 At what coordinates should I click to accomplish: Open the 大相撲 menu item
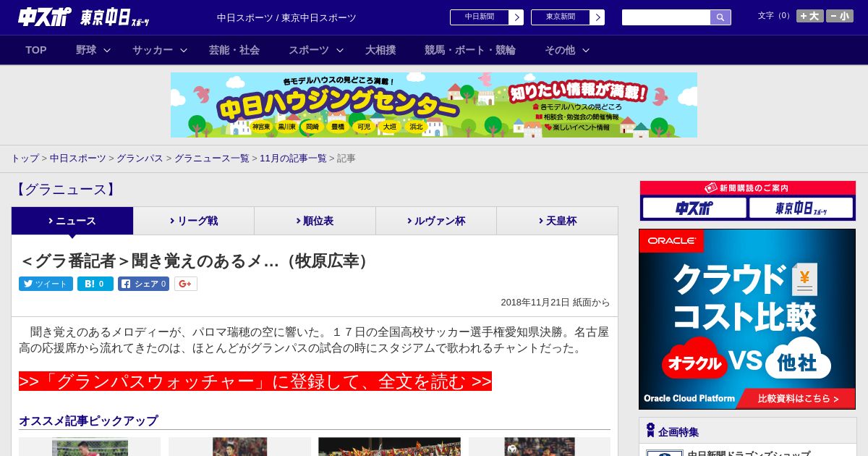pos(380,50)
